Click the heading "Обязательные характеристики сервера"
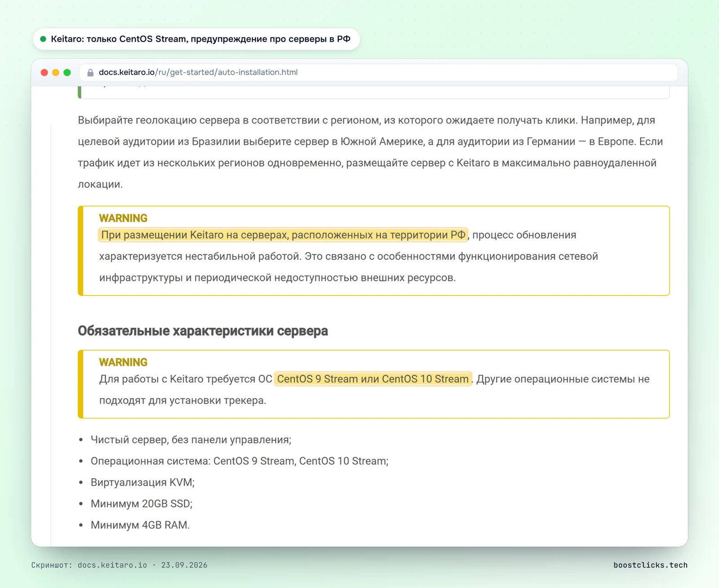This screenshot has width=719, height=588. click(x=203, y=331)
